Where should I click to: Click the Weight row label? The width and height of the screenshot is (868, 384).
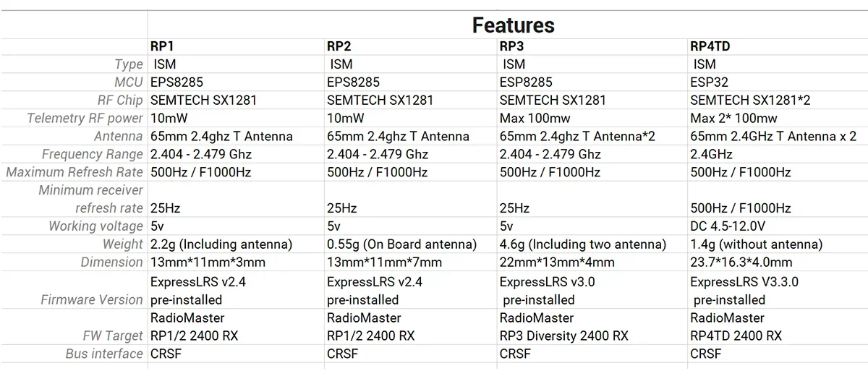pos(123,244)
